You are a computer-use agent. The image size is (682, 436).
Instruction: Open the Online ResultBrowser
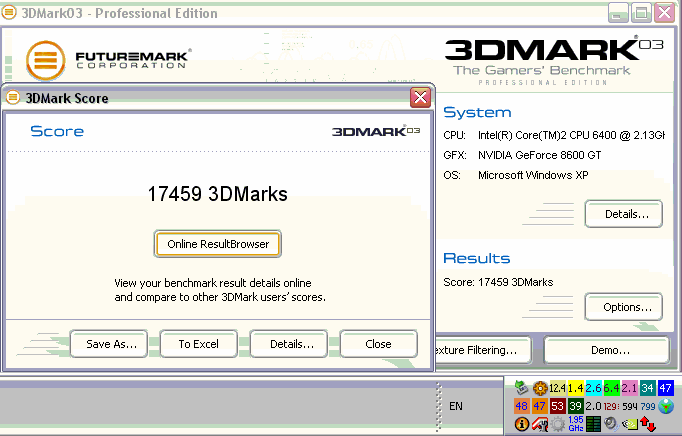click(x=218, y=243)
